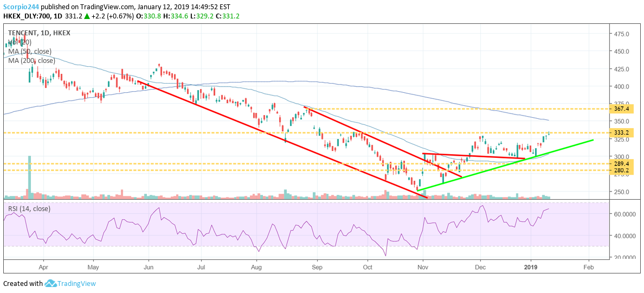Image resolution: width=644 pixels, height=293 pixels.
Task: Click the 367.4 horizontal level price label
Action: [x=620, y=109]
